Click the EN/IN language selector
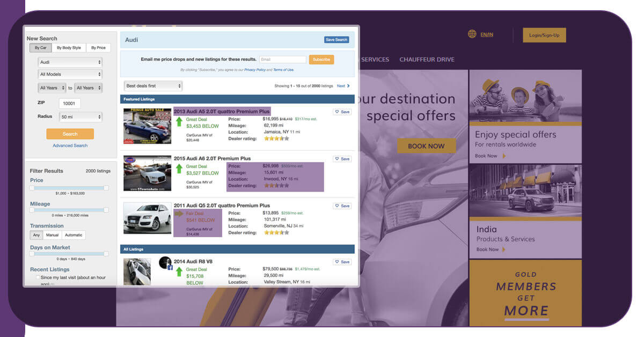Screen dimensions: 644x337 487,35
